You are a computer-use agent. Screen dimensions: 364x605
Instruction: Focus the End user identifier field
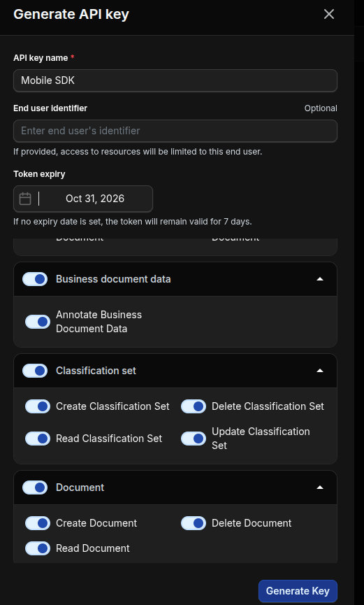point(175,131)
